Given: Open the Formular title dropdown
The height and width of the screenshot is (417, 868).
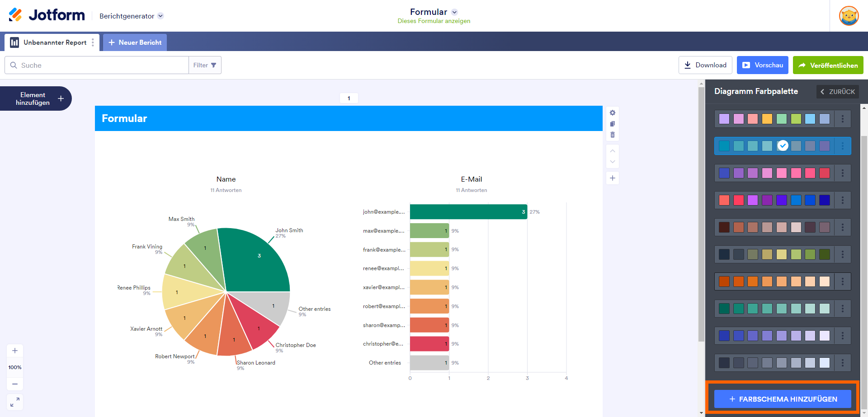Looking at the screenshot, I should pyautogui.click(x=454, y=12).
